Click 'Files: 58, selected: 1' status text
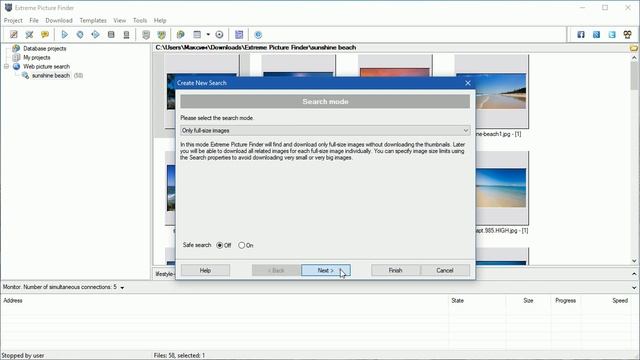Viewport: 640px width, 360px height. [180, 356]
